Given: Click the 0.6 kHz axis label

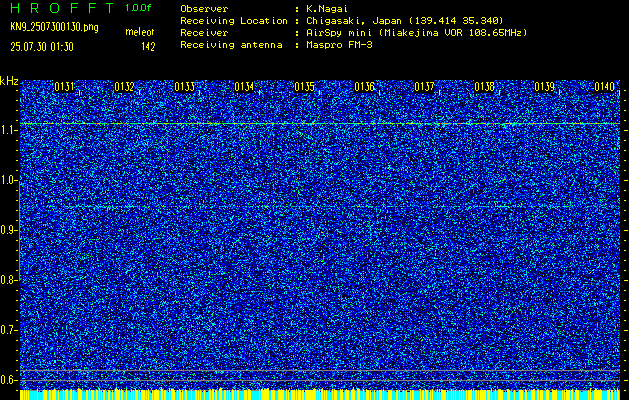Looking at the screenshot, I should point(8,380).
